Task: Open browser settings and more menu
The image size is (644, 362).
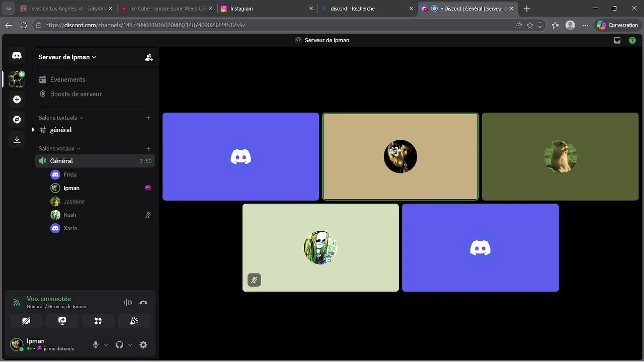Action: pyautogui.click(x=585, y=25)
